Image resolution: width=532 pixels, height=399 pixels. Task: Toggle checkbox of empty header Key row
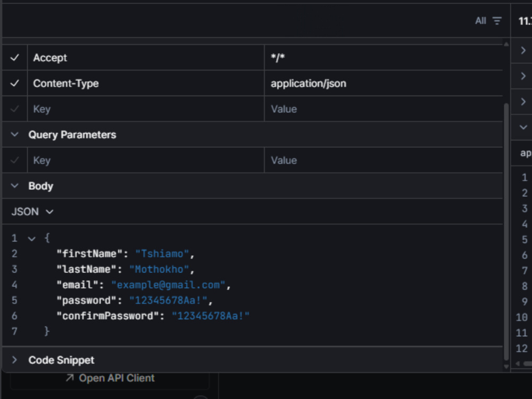[14, 109]
